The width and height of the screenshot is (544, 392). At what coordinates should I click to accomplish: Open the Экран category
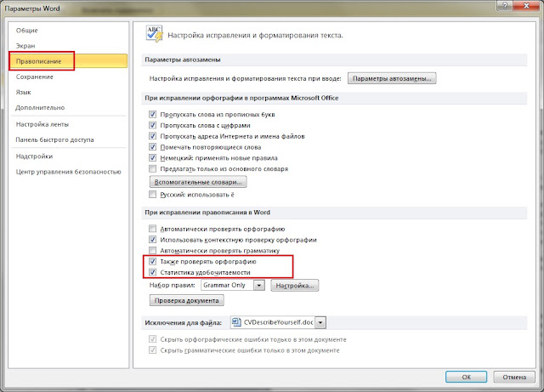tap(25, 46)
